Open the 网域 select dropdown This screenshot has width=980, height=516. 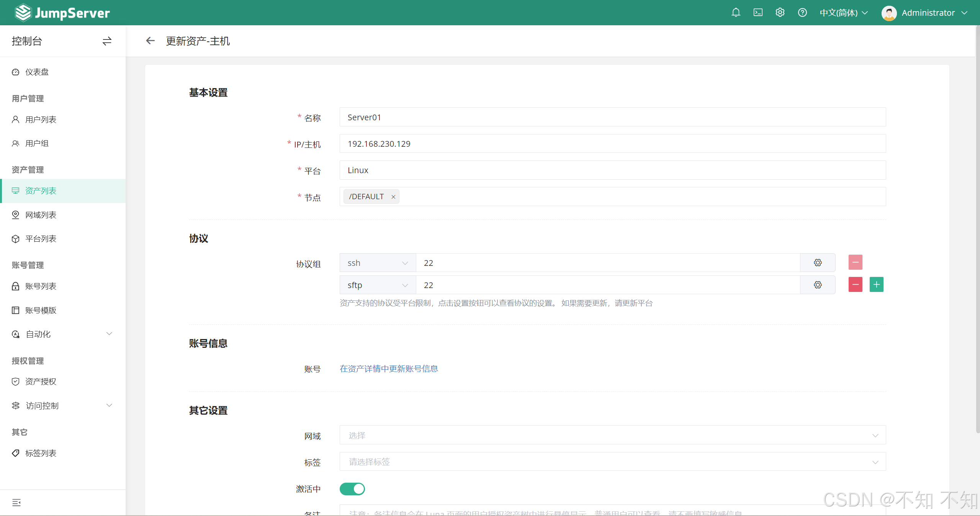coord(612,436)
